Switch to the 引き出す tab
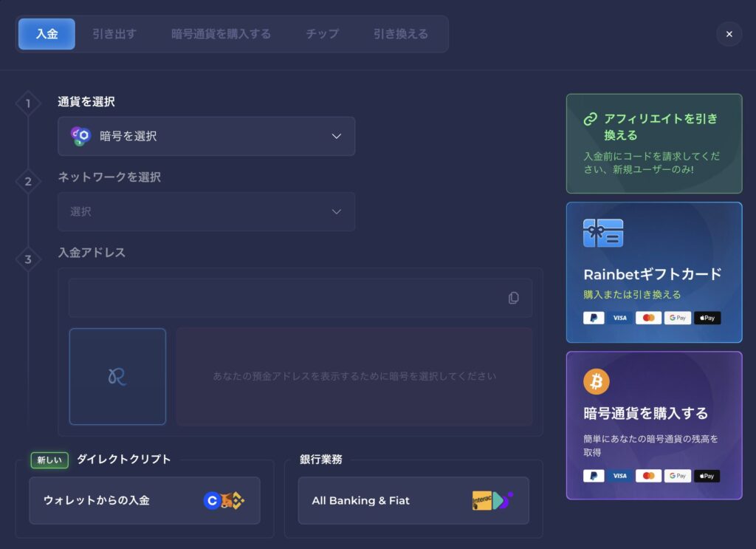The width and height of the screenshot is (756, 549). click(114, 34)
